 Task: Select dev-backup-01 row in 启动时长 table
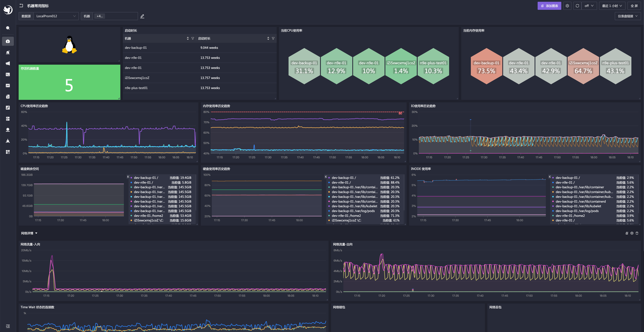200,48
